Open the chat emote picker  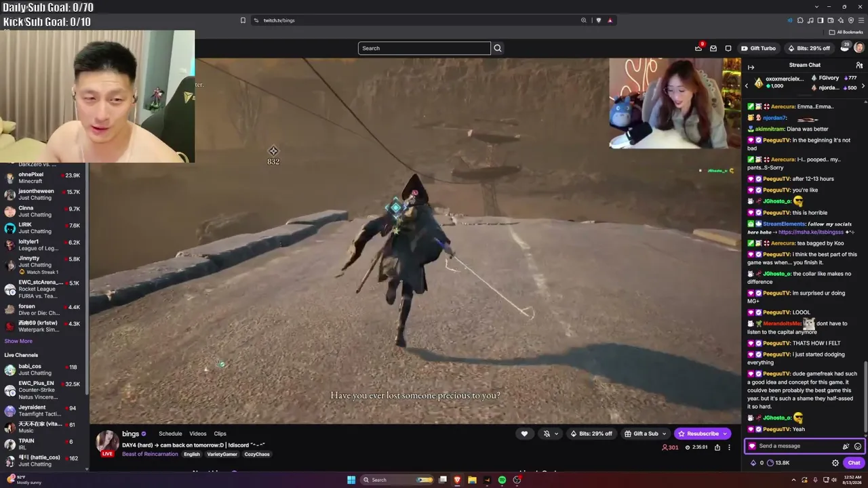pos(858,446)
